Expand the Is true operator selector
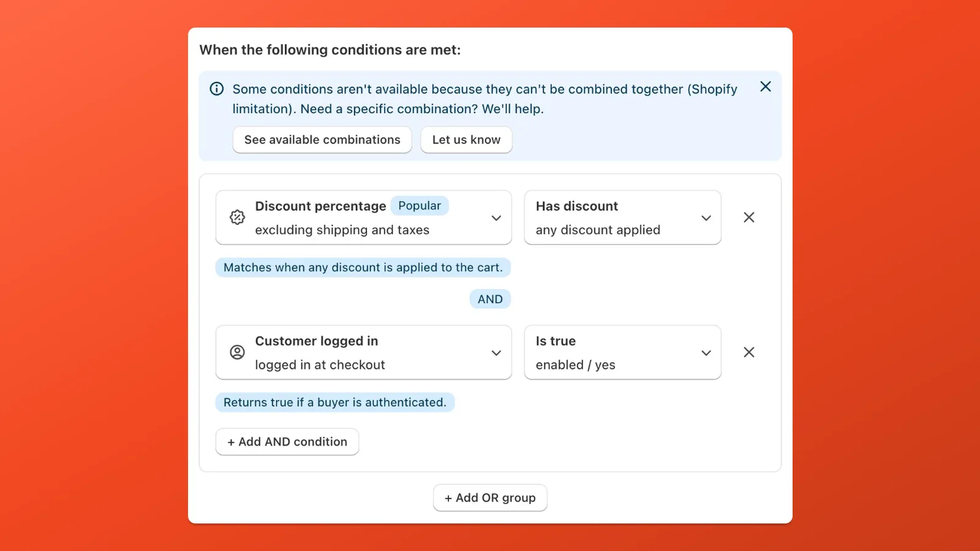Viewport: 980px width, 551px height. point(706,352)
